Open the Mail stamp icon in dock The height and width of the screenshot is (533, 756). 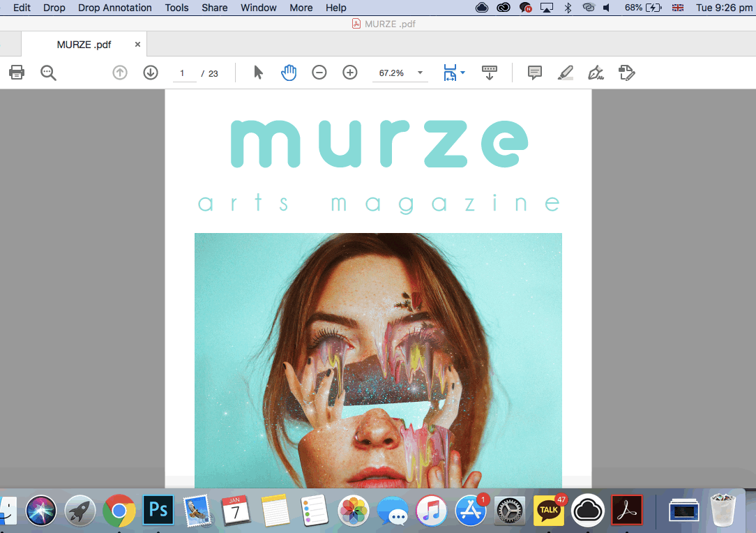[197, 511]
